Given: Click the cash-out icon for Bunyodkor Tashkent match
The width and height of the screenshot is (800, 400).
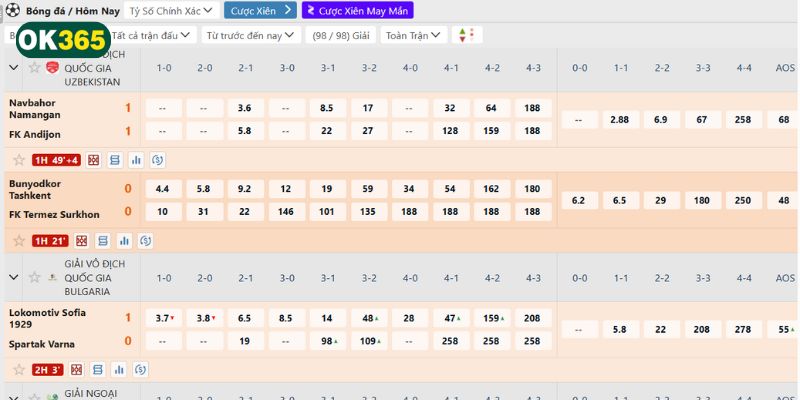Looking at the screenshot, I should [145, 241].
